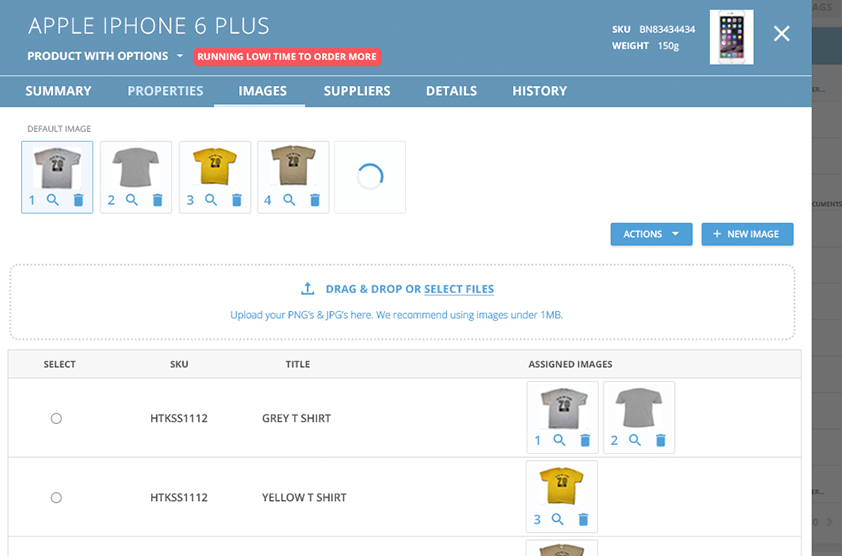The height and width of the screenshot is (556, 842).
Task: Select the Grey T Shirt radio button
Action: [56, 418]
